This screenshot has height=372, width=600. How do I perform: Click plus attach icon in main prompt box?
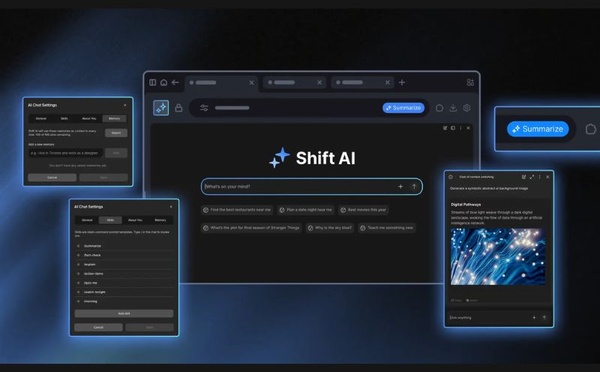point(400,186)
